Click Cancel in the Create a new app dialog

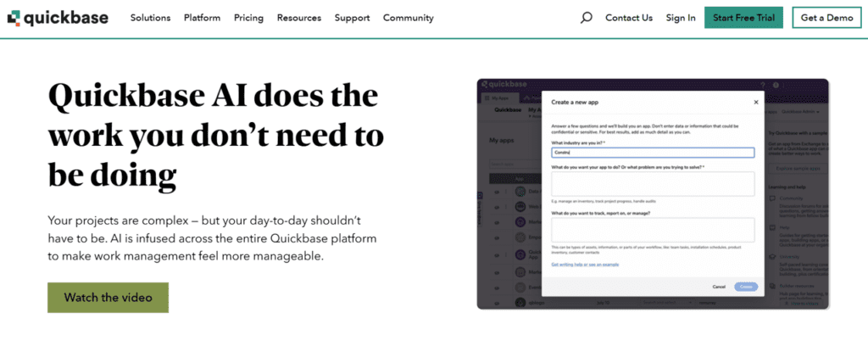[719, 287]
